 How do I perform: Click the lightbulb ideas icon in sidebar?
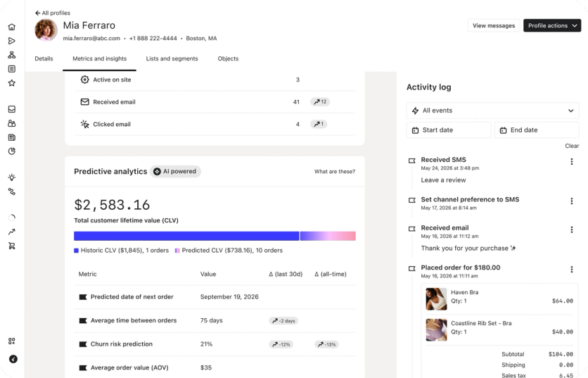[12, 177]
